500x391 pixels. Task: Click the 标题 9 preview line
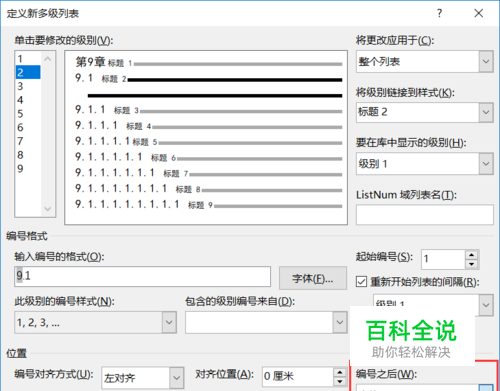click(209, 205)
